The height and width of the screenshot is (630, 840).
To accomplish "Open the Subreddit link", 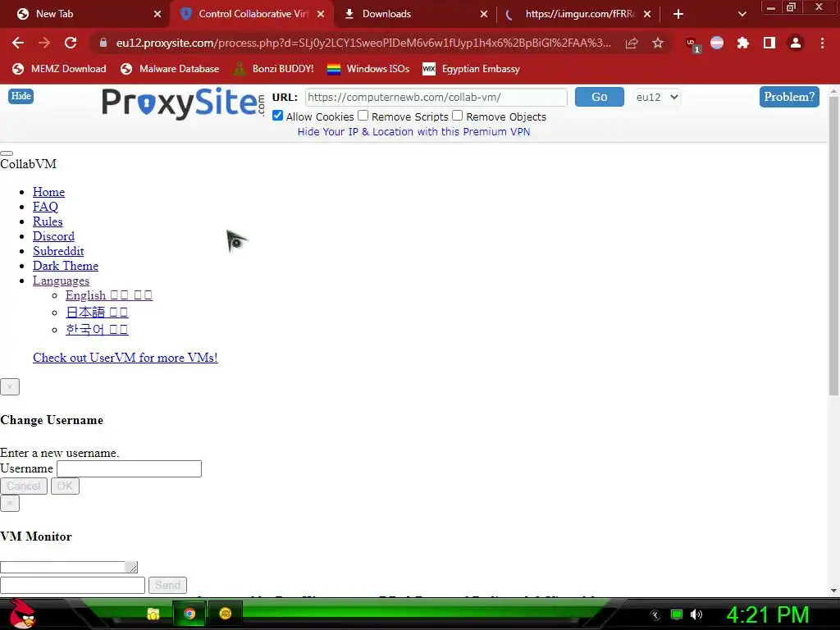I will 58,251.
